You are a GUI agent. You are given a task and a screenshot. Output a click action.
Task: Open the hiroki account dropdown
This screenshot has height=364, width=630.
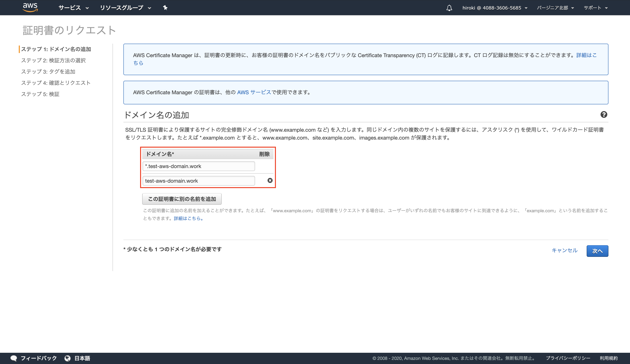pyautogui.click(x=495, y=8)
